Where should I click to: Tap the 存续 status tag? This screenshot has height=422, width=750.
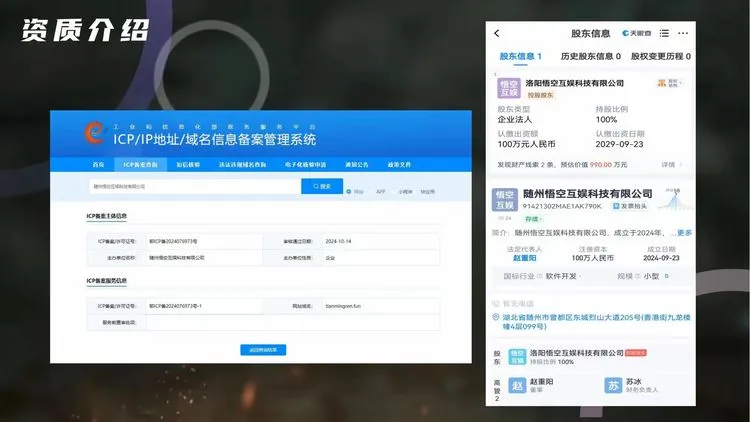point(534,219)
